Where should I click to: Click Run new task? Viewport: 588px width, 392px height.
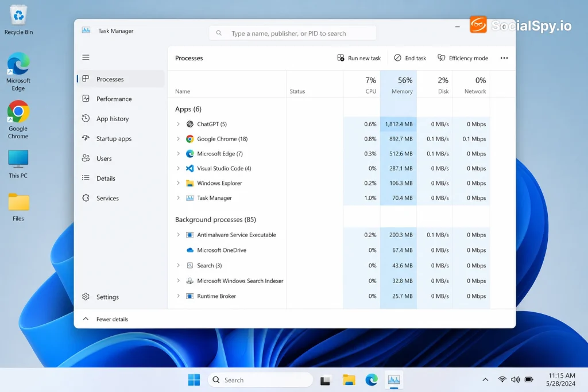point(359,58)
